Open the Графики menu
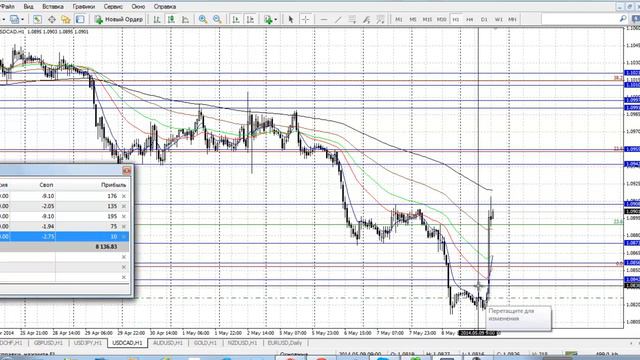Viewport: 640px width, 360px height. 84,7
